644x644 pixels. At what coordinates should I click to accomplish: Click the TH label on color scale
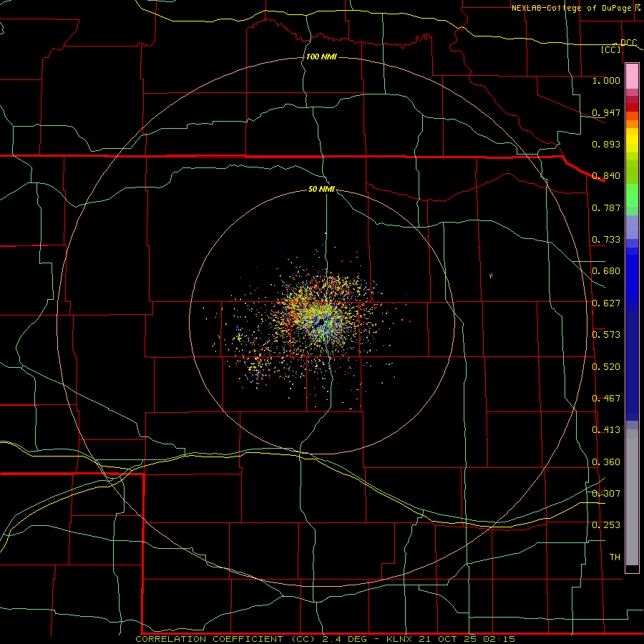point(615,557)
